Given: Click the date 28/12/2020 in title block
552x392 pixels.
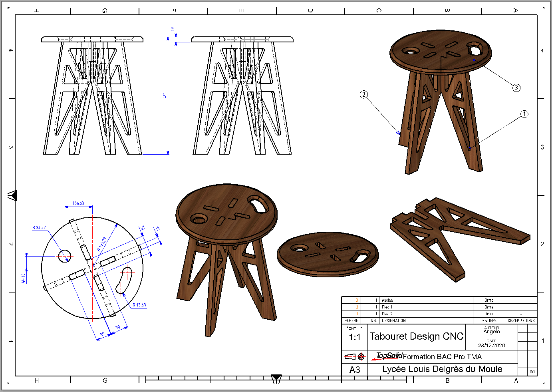Looking at the screenshot, I should [x=491, y=345].
